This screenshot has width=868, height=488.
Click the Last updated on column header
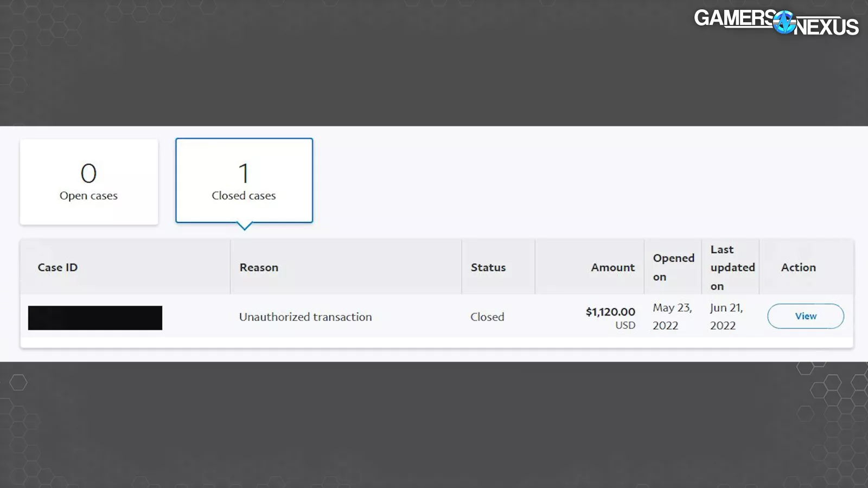pos(731,267)
